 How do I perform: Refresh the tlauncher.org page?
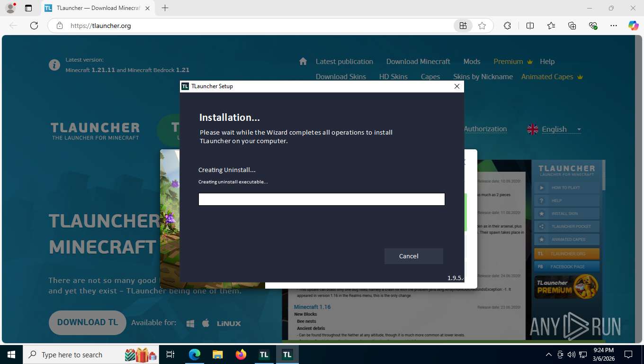pos(34,26)
